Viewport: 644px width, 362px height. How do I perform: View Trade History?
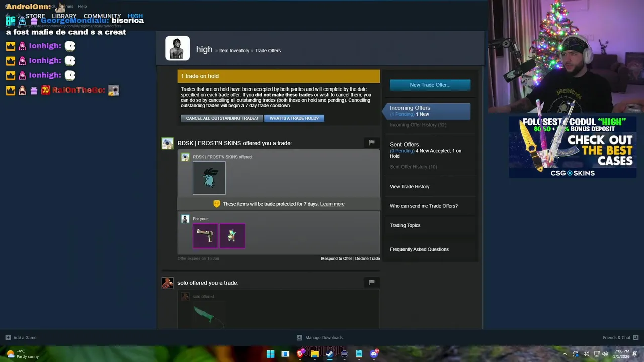[410, 187]
